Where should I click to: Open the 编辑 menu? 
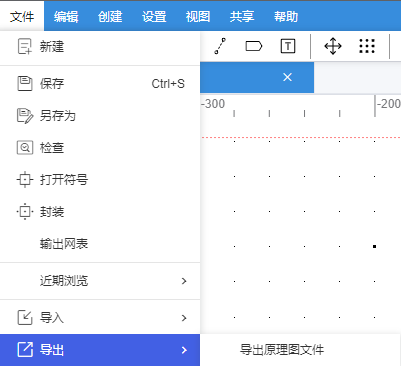coord(66,16)
